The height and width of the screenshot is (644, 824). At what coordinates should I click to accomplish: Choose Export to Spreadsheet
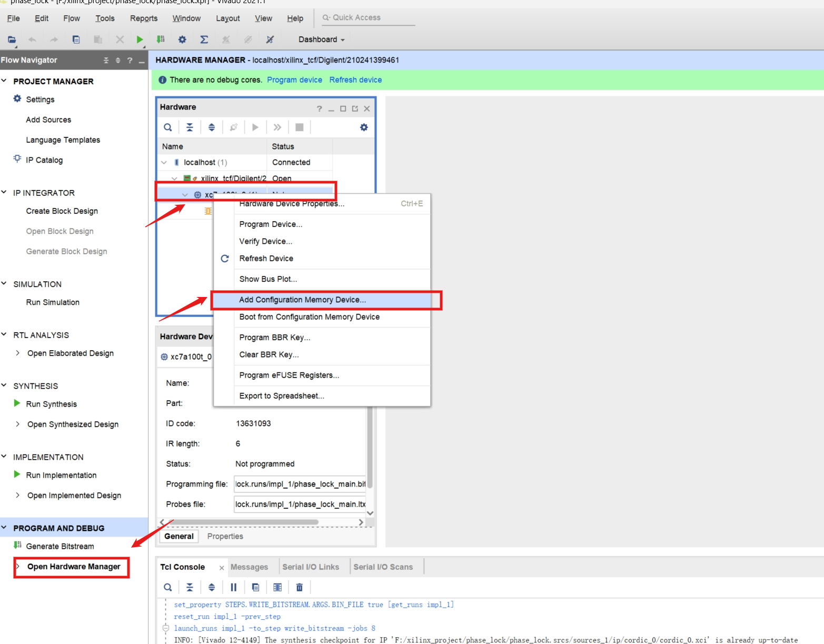pyautogui.click(x=322, y=396)
